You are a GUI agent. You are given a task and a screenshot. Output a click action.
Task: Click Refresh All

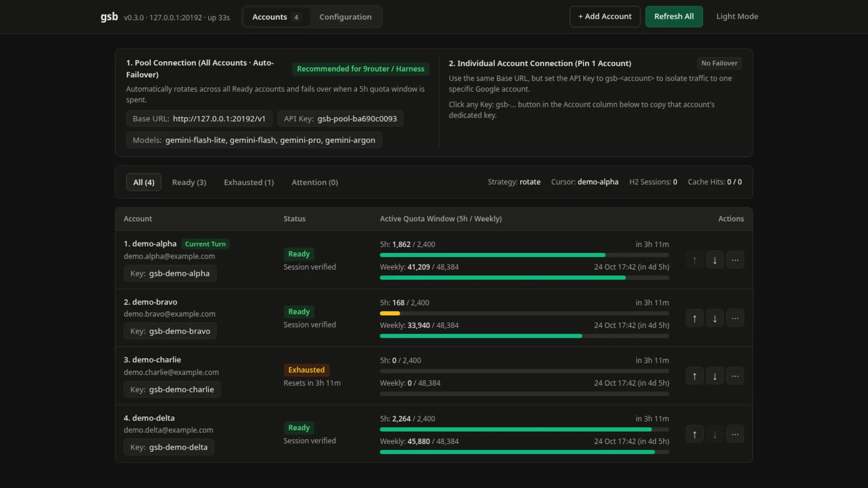click(x=674, y=16)
